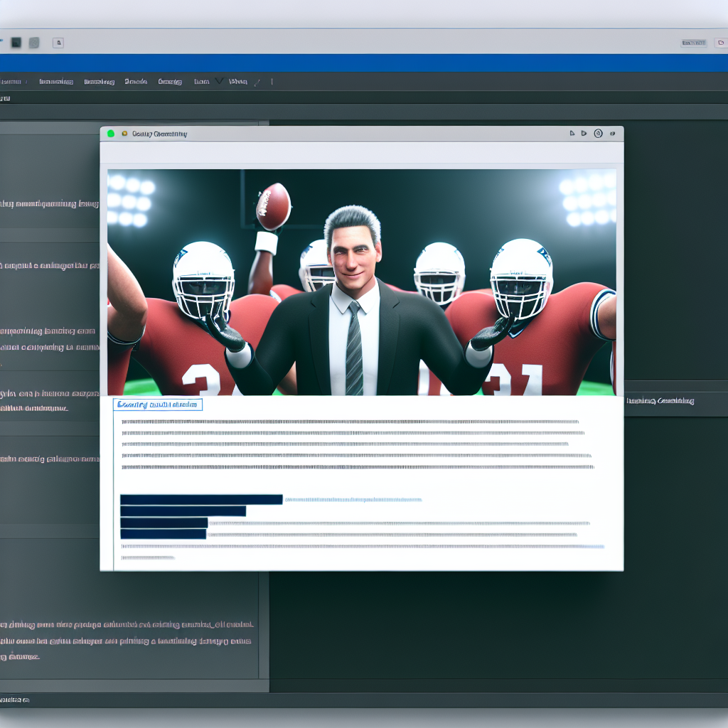Click the blue outlined label below the football image
Image resolution: width=728 pixels, height=728 pixels.
tap(158, 405)
